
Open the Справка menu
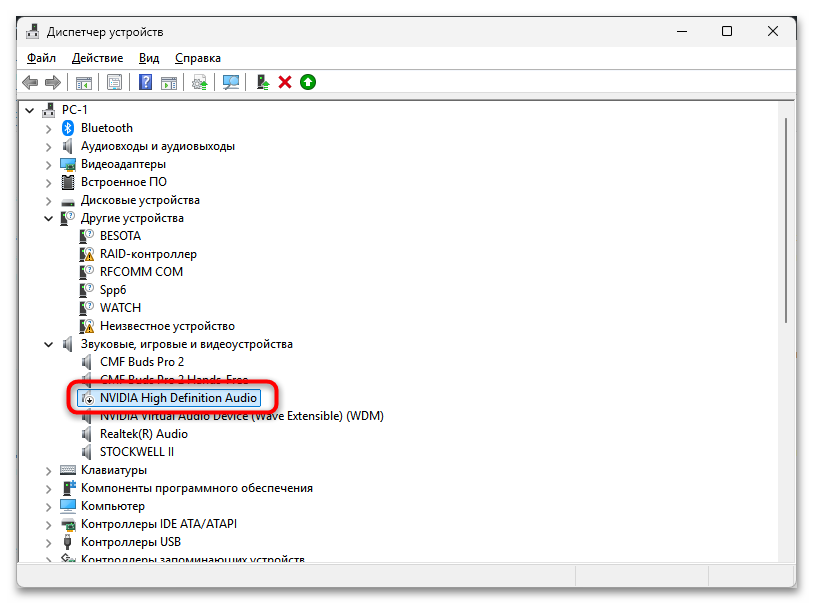pos(198,58)
